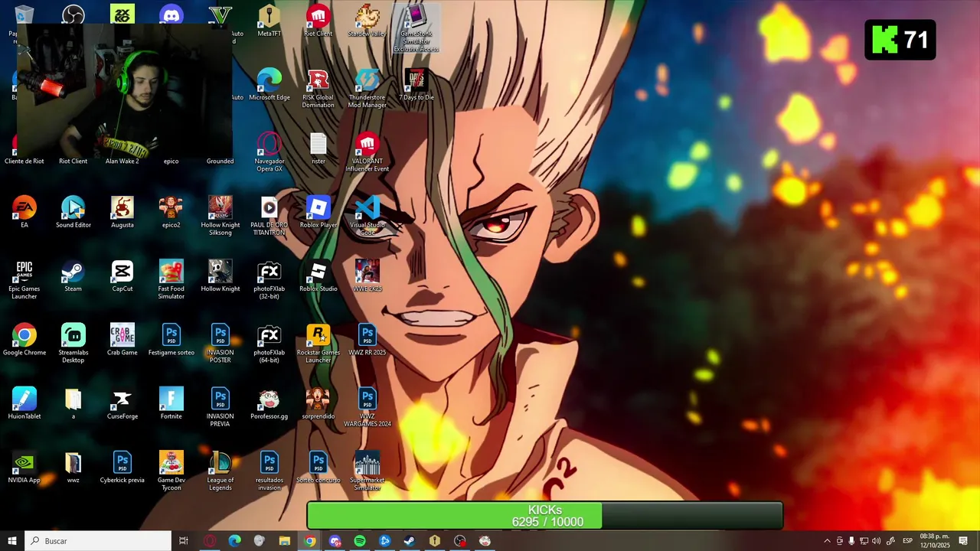
Task: Open the volume control in tray
Action: coord(876,541)
